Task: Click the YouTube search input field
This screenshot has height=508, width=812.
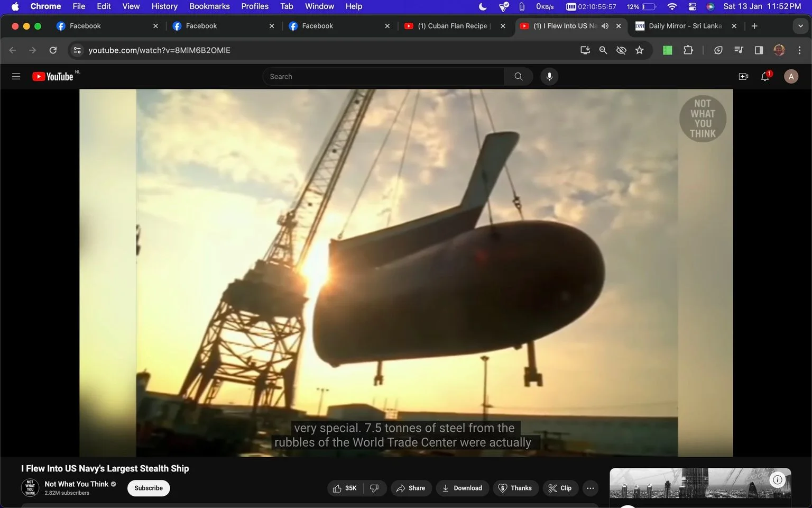Action: 383,77
